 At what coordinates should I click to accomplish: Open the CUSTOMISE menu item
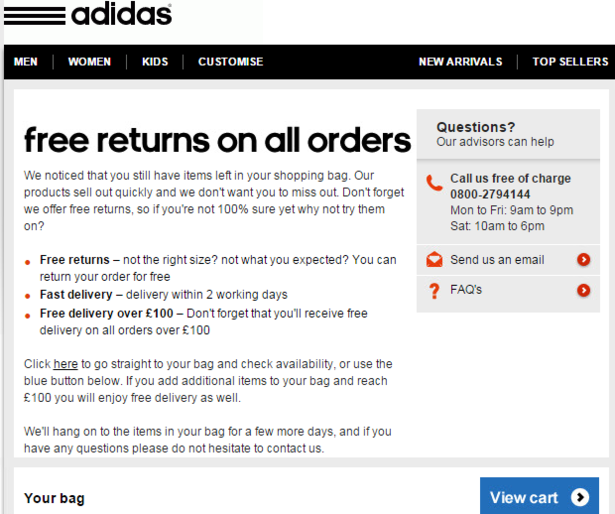231,62
